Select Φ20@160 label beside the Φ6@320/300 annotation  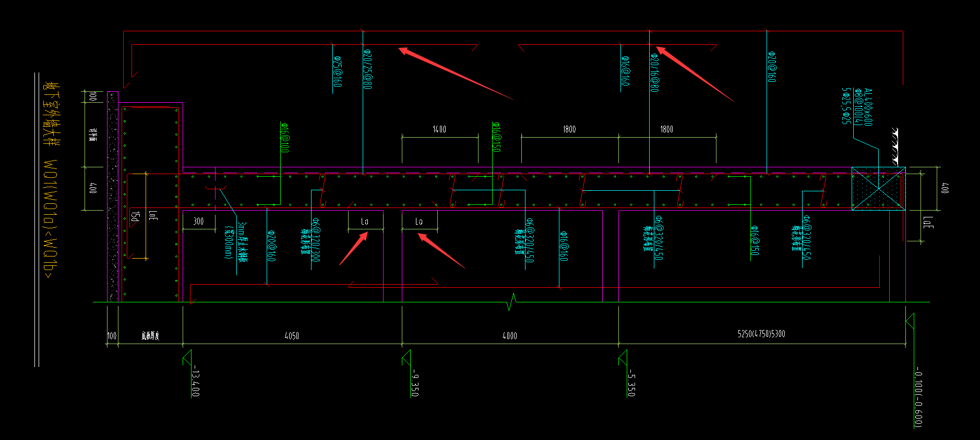[271, 246]
